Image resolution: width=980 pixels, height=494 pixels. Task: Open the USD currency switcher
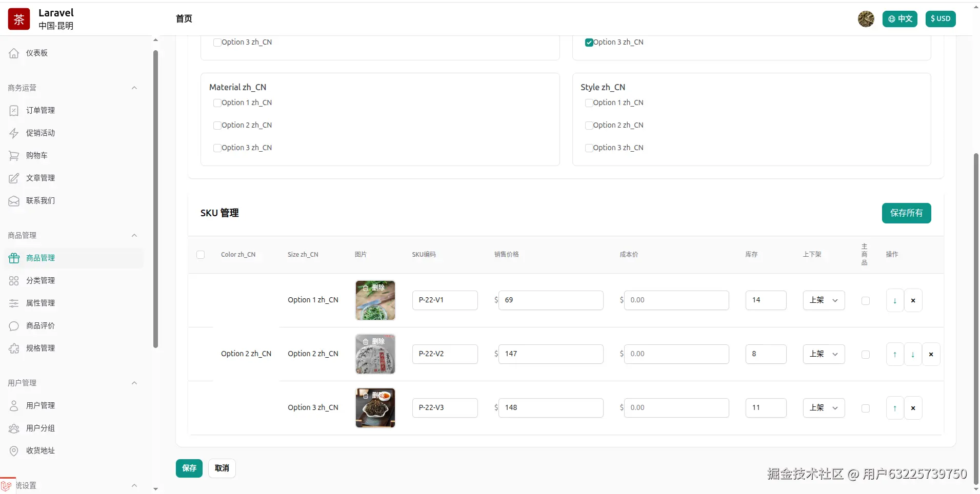941,19
